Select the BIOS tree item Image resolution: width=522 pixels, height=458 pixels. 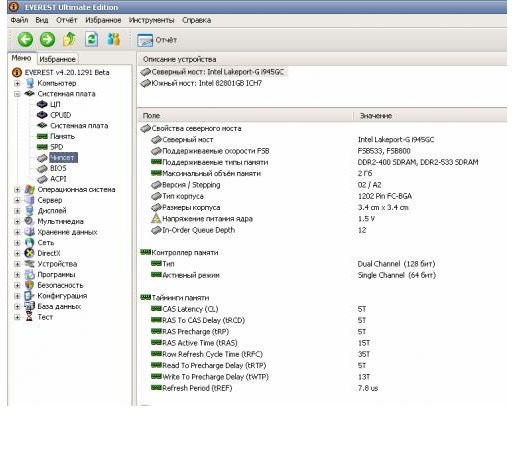58,168
